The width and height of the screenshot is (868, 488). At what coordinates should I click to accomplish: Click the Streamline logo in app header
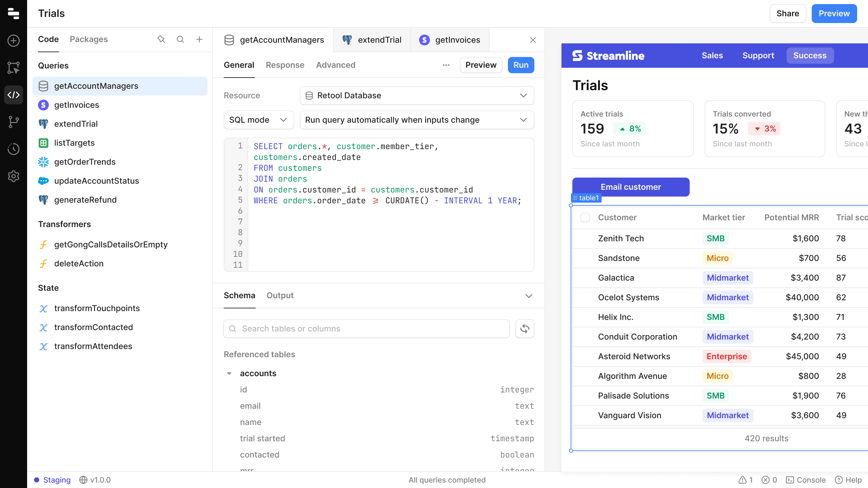[608, 56]
